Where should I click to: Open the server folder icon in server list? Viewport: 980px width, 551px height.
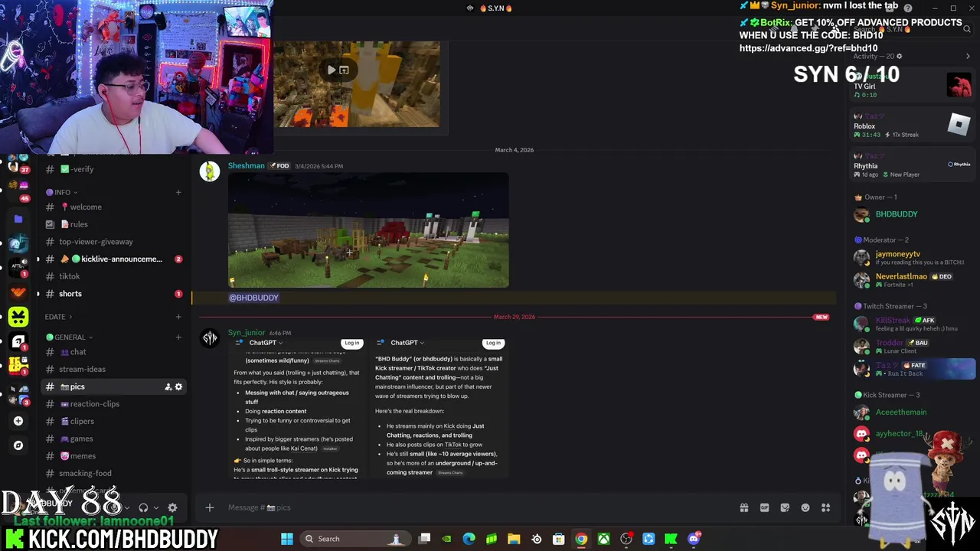pos(18,219)
